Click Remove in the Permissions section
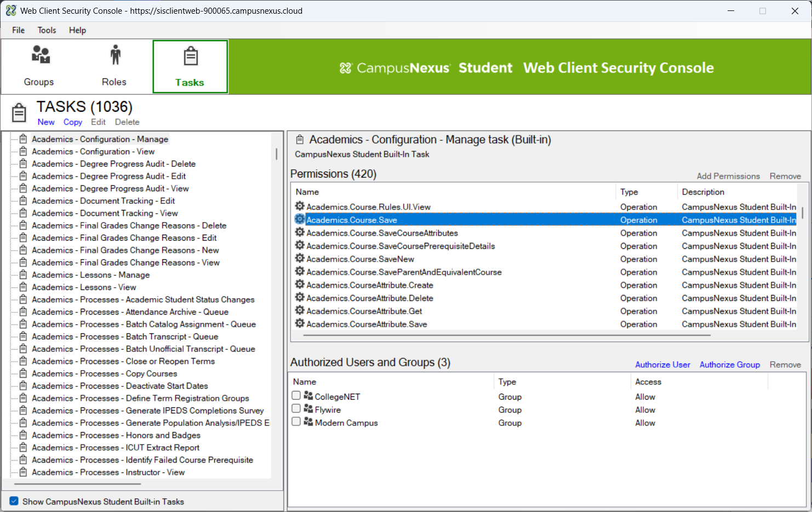Image resolution: width=812 pixels, height=512 pixels. coord(785,176)
